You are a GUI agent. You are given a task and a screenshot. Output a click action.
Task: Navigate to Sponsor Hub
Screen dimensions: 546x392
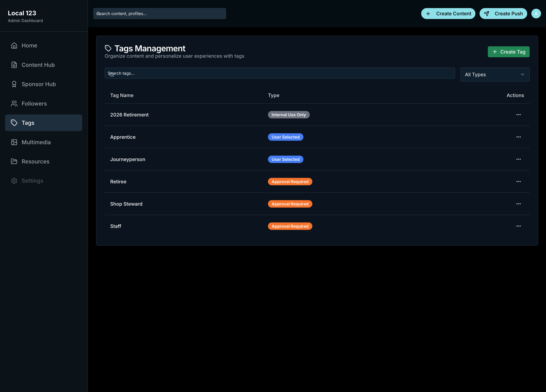point(43,84)
